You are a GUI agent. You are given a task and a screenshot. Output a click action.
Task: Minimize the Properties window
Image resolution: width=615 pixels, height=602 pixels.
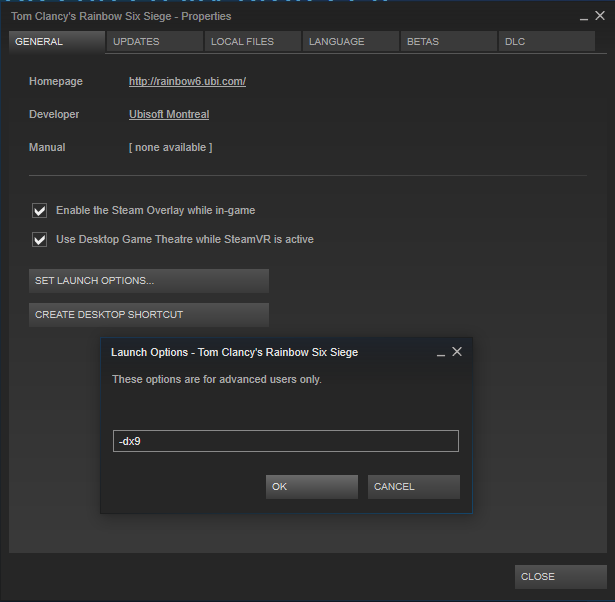tap(584, 17)
